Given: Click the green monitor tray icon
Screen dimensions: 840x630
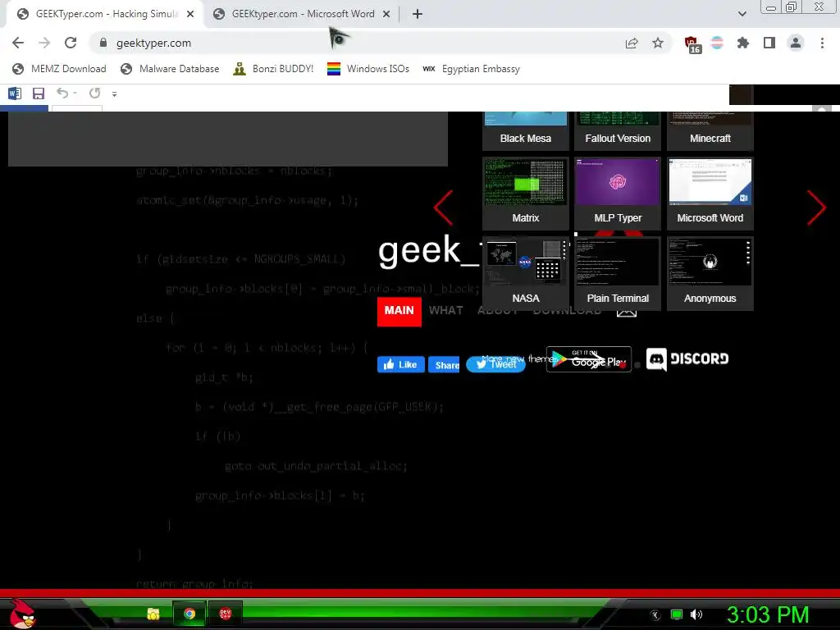Looking at the screenshot, I should 677,614.
